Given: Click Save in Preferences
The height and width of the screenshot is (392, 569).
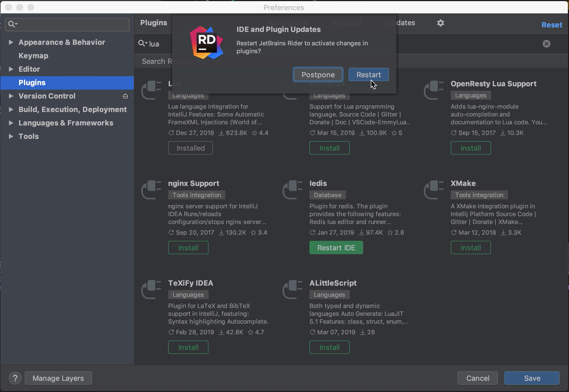Looking at the screenshot, I should point(532,378).
